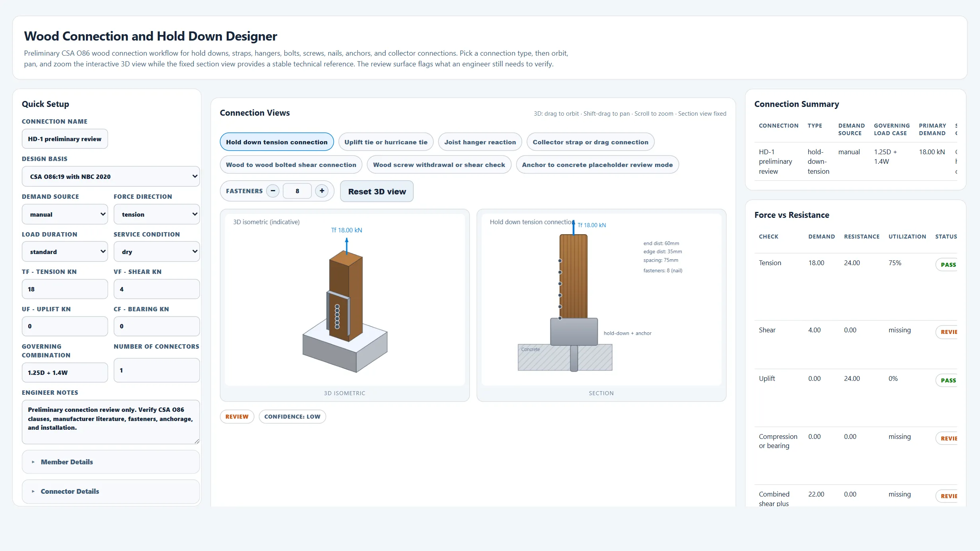Select Hold down tension connection type
This screenshot has width=980, height=551.
(277, 142)
